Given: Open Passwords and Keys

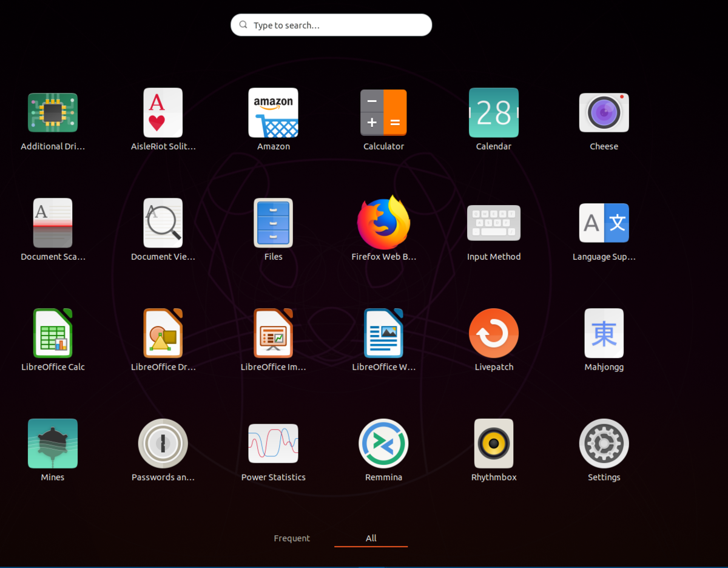Looking at the screenshot, I should click(x=163, y=444).
